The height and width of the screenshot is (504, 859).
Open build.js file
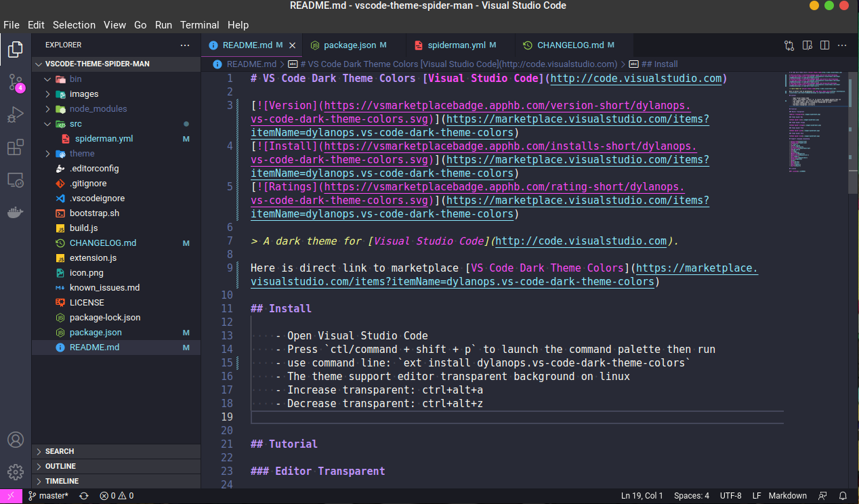pyautogui.click(x=116, y=228)
